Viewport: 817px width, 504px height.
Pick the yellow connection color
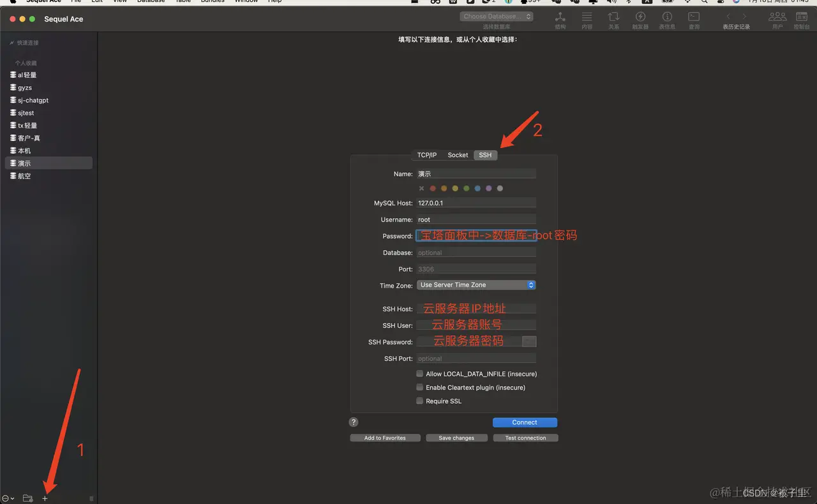tap(455, 188)
